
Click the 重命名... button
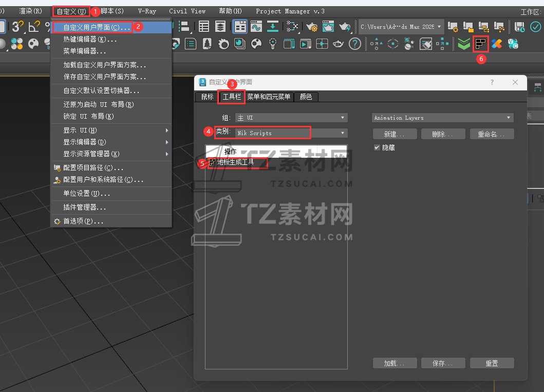tap(492, 134)
